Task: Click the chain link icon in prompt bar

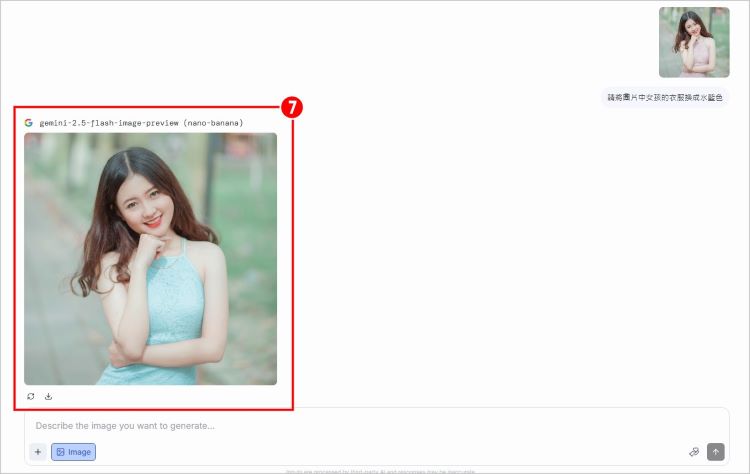Action: [694, 452]
